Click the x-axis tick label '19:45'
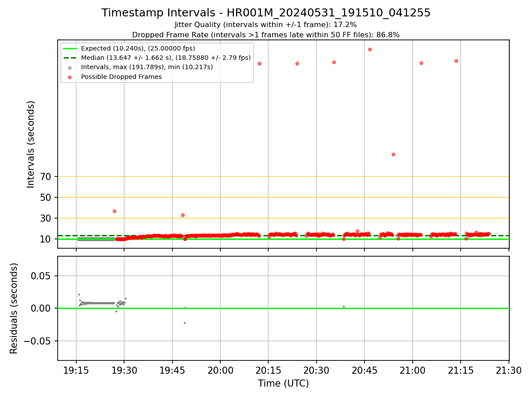The height and width of the screenshot is (399, 532). point(172,370)
